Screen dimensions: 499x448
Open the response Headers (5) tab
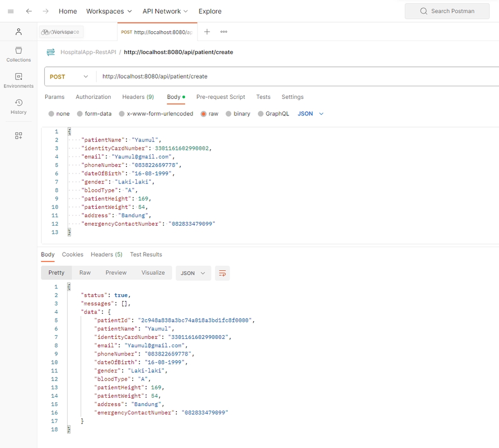pos(106,255)
